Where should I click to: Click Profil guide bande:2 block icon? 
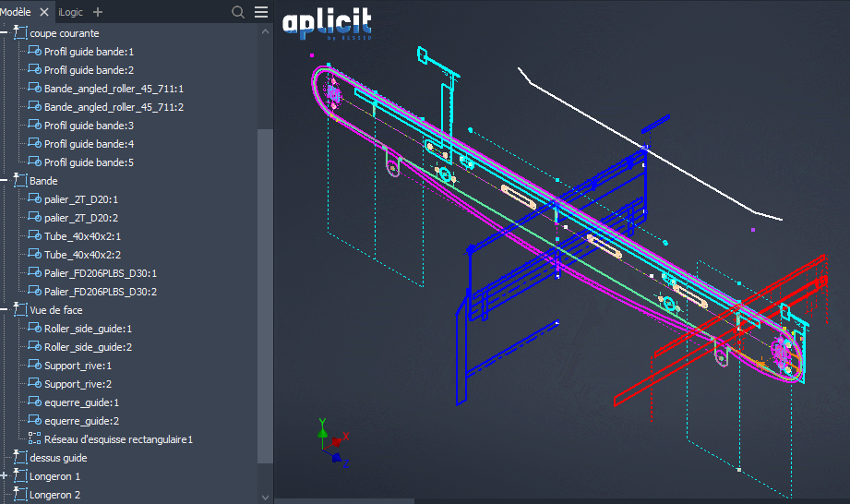click(x=35, y=69)
